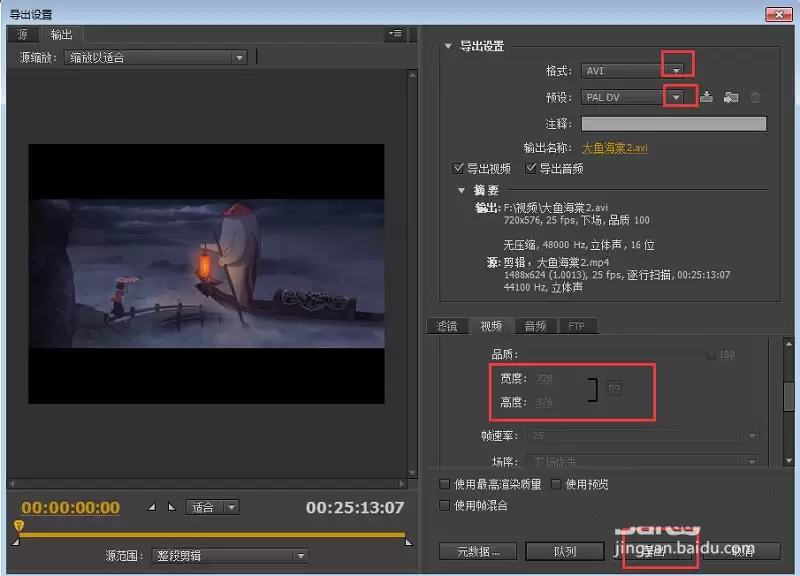Open the 帧速率 dropdown
Screen dimensions: 800x576
643,436
